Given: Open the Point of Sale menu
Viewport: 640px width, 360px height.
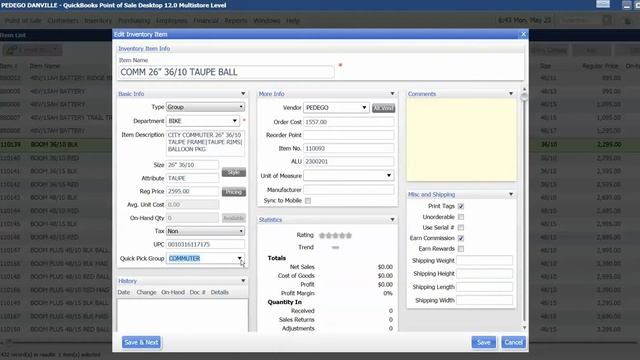Looking at the screenshot, I should pyautogui.click(x=23, y=20).
